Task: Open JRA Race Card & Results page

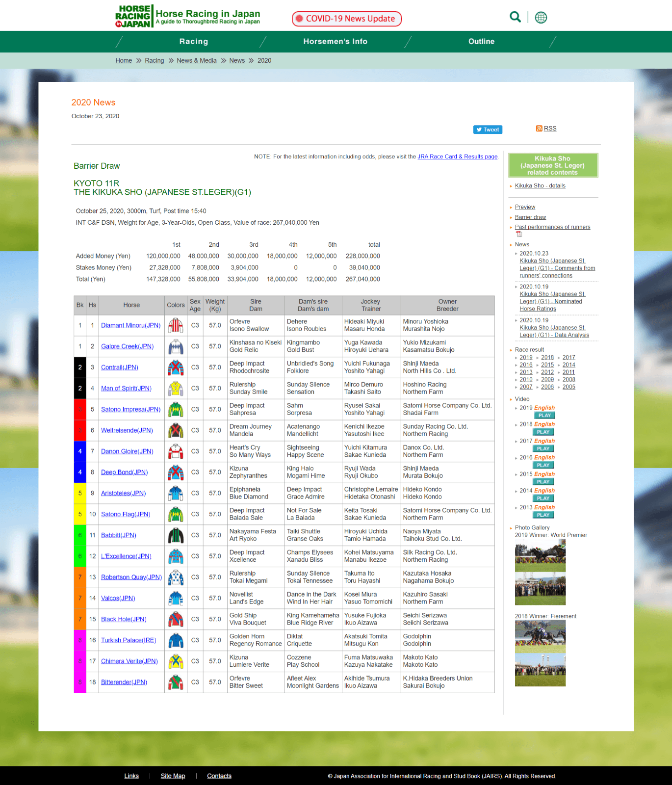Action: 458,157
